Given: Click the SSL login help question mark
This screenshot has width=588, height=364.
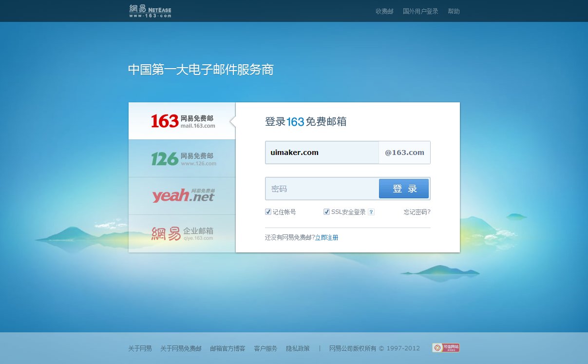Looking at the screenshot, I should pos(371,212).
